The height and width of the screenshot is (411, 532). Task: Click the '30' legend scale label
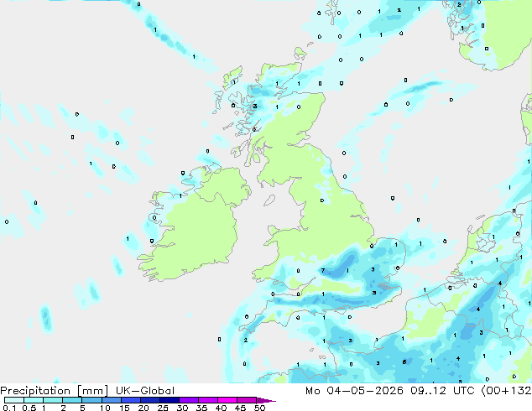[182, 408]
